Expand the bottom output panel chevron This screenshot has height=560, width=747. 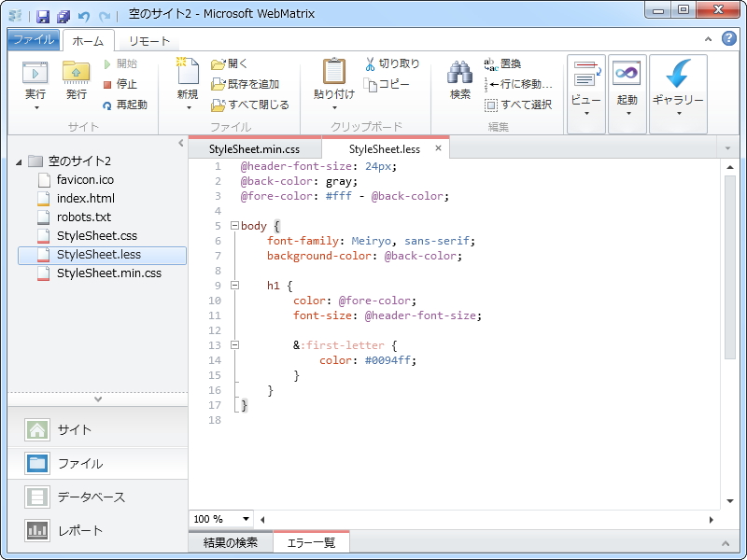click(x=726, y=543)
